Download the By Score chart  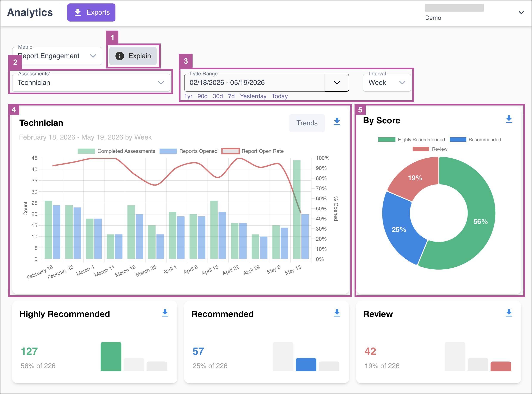click(509, 119)
